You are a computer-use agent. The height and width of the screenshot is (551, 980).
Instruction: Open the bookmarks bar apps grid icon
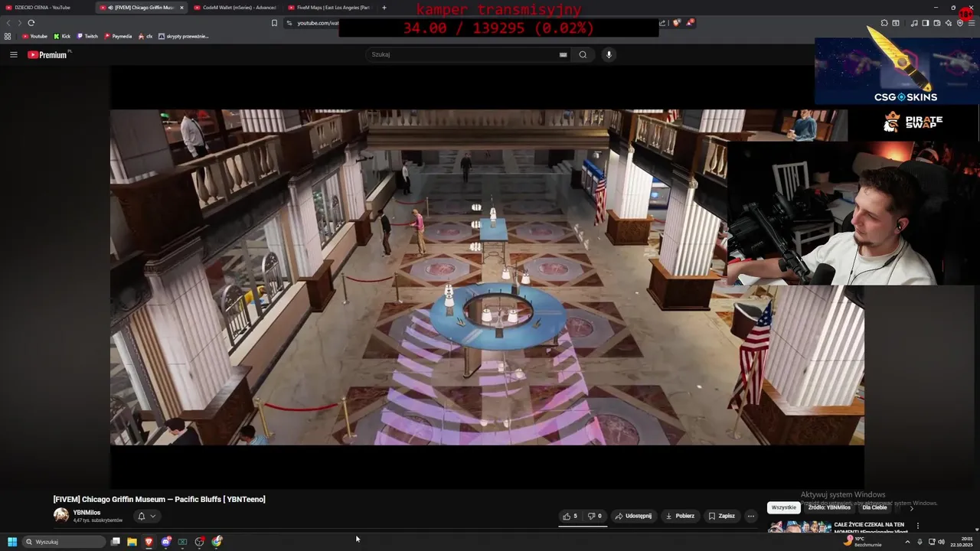click(8, 36)
